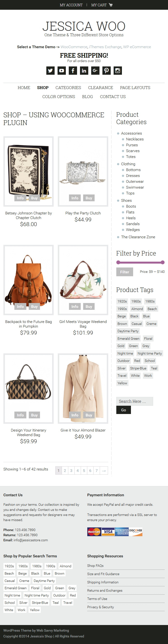Go to the next results page arrow

(104, 470)
